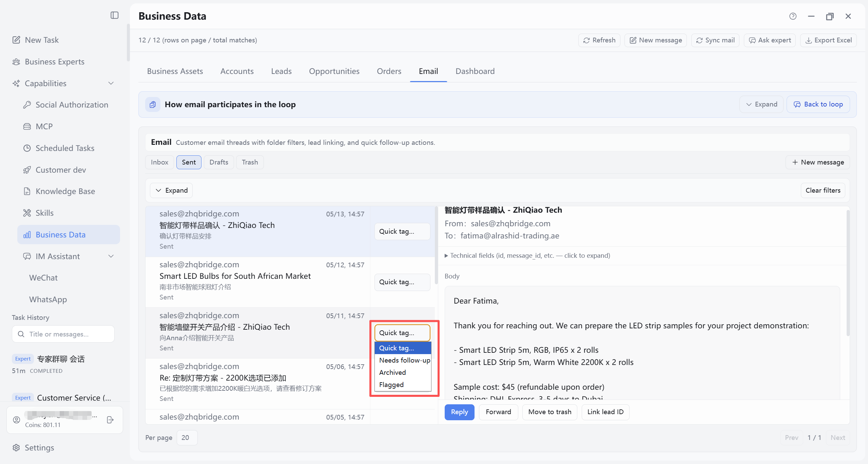The image size is (868, 464).
Task: Open Quick tag dropdown for 05/13 email
Action: coord(402,231)
